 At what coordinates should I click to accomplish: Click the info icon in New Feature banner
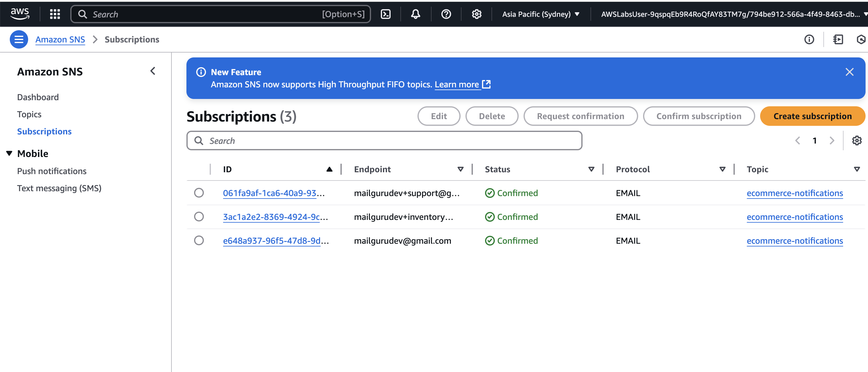pyautogui.click(x=201, y=72)
